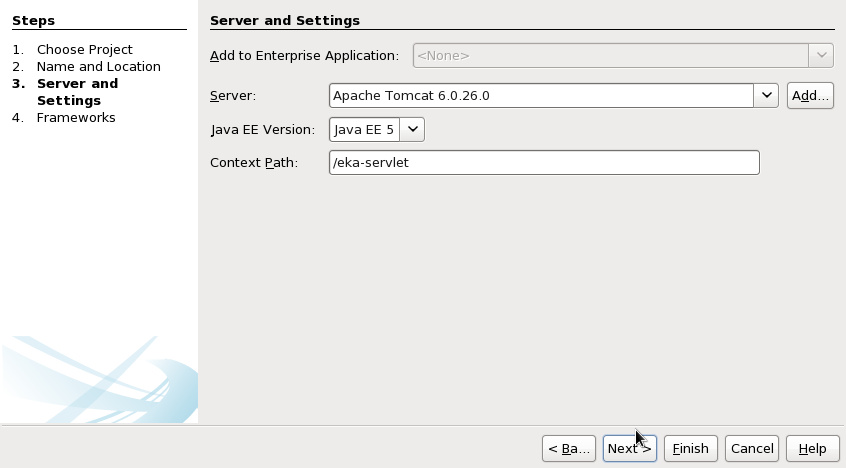Click the Finish button
Viewport: 846px width, 468px height.
691,449
